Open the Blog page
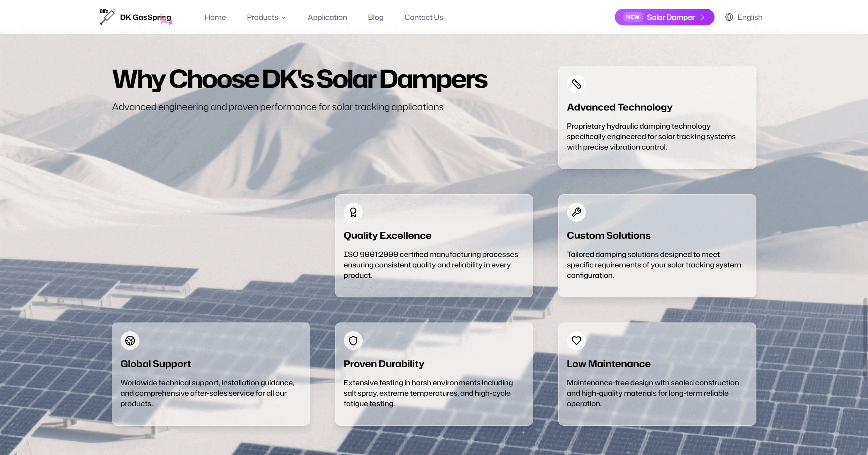The width and height of the screenshot is (868, 455). click(376, 17)
